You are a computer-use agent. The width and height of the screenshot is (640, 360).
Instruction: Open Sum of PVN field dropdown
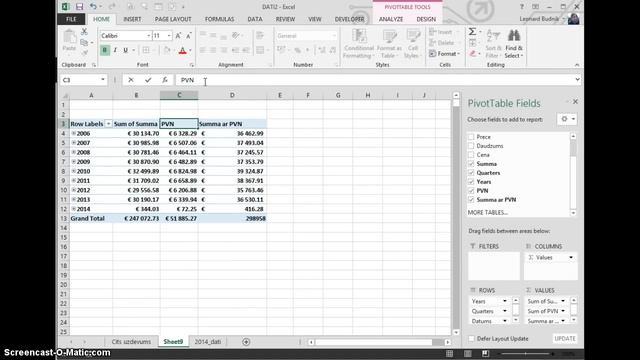pos(563,311)
